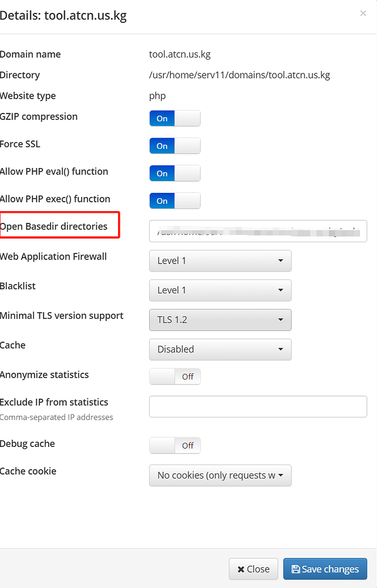Viewport: 377px width, 588px height.
Task: Focus the Exclude IP from statistics field
Action: click(x=258, y=406)
